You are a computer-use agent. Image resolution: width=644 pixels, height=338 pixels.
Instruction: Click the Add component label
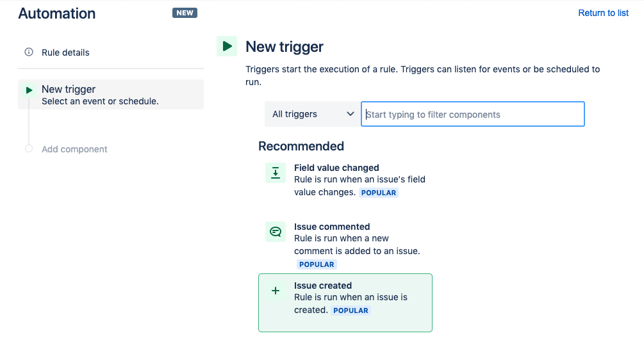(74, 149)
